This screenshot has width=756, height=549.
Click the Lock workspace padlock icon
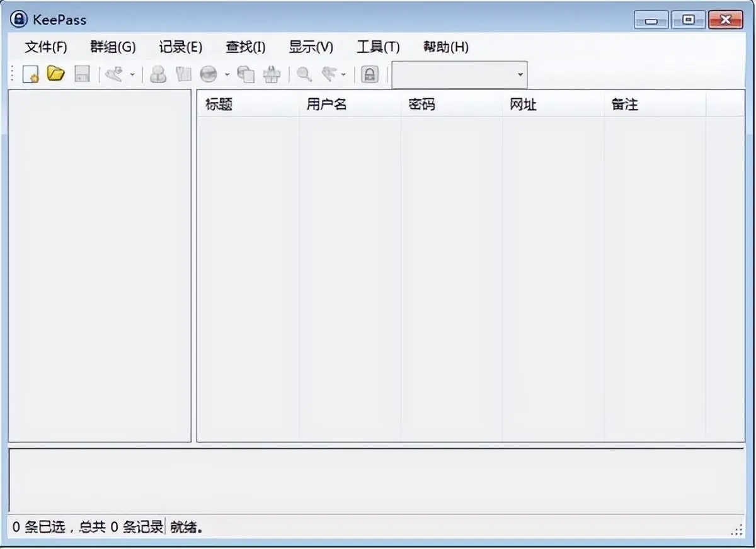coord(370,74)
